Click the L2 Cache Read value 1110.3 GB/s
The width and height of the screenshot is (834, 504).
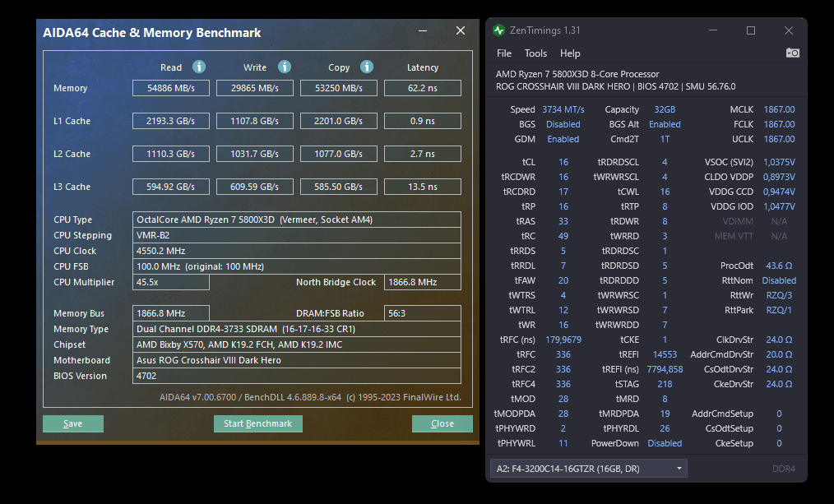171,155
